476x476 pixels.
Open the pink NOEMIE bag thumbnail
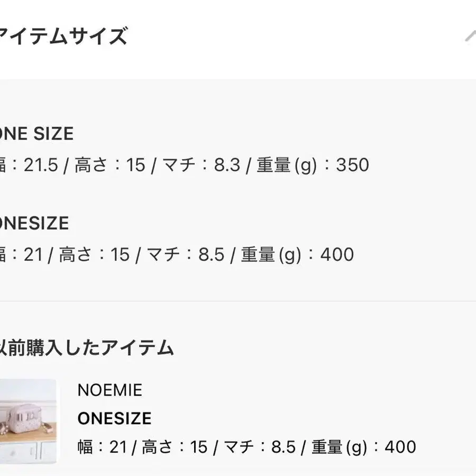[28, 421]
